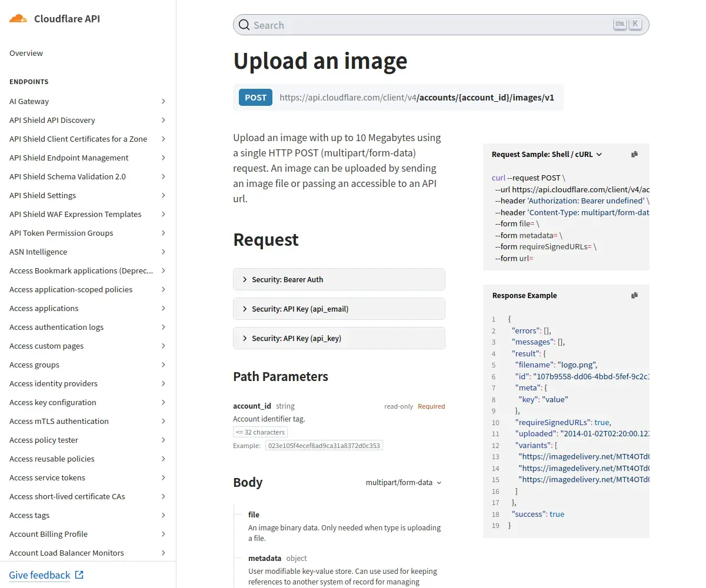Click external link icon beside Give feedback
Screen dimensions: 706x588
(79, 575)
